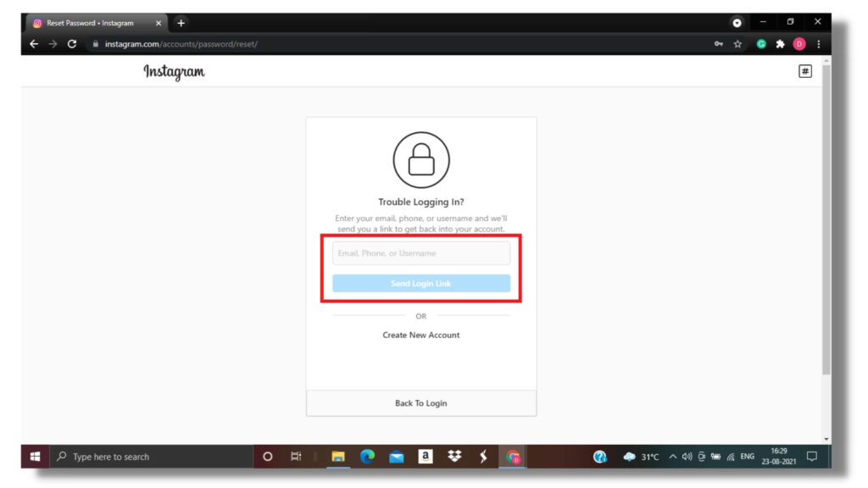This screenshot has height=488, width=868.
Task: Open the saved passwords key icon
Action: click(719, 44)
